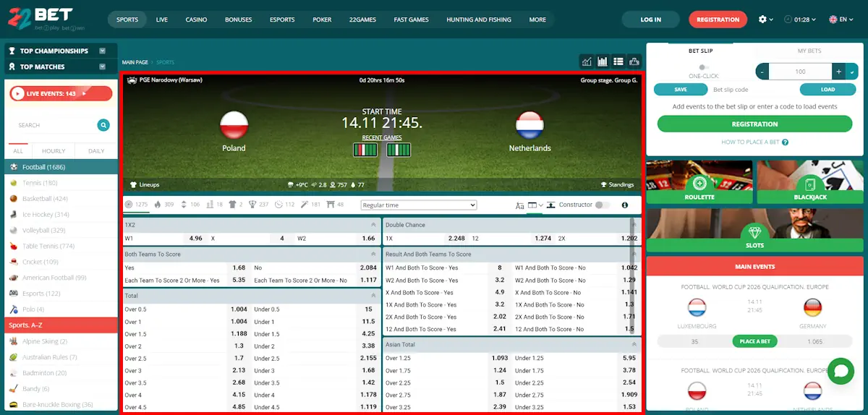Open Poland first recent games form
Screen dimensions: 868x415
point(365,150)
